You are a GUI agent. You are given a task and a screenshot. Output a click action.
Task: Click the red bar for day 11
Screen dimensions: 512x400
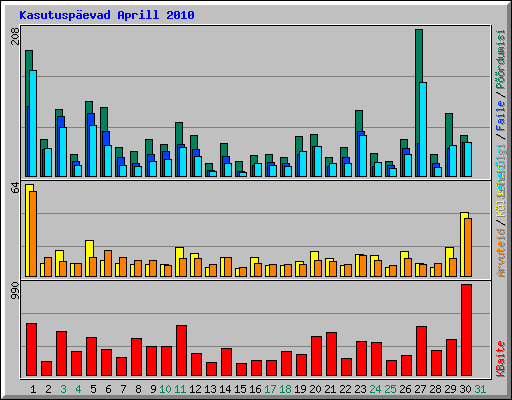click(181, 351)
